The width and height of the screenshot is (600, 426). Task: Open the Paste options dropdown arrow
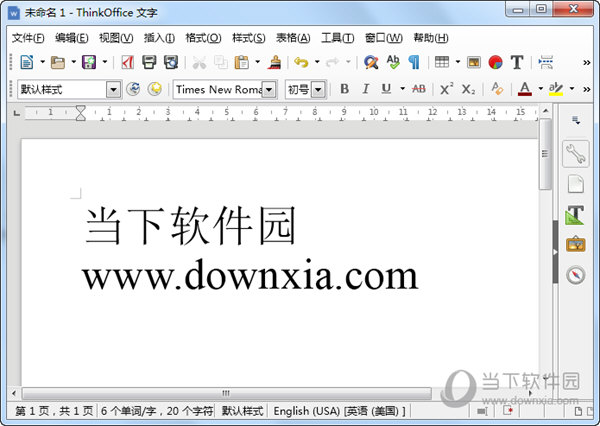[258, 62]
